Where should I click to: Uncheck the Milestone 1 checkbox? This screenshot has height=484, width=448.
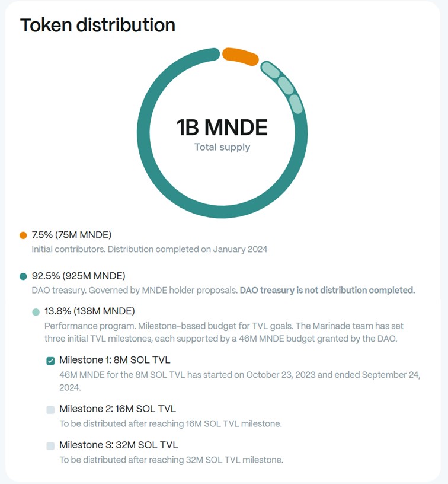(x=50, y=361)
